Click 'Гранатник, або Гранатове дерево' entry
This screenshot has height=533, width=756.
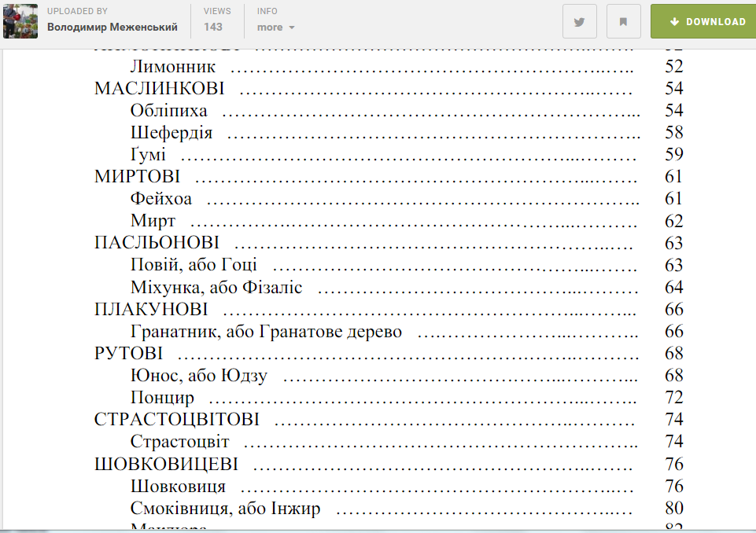click(266, 332)
